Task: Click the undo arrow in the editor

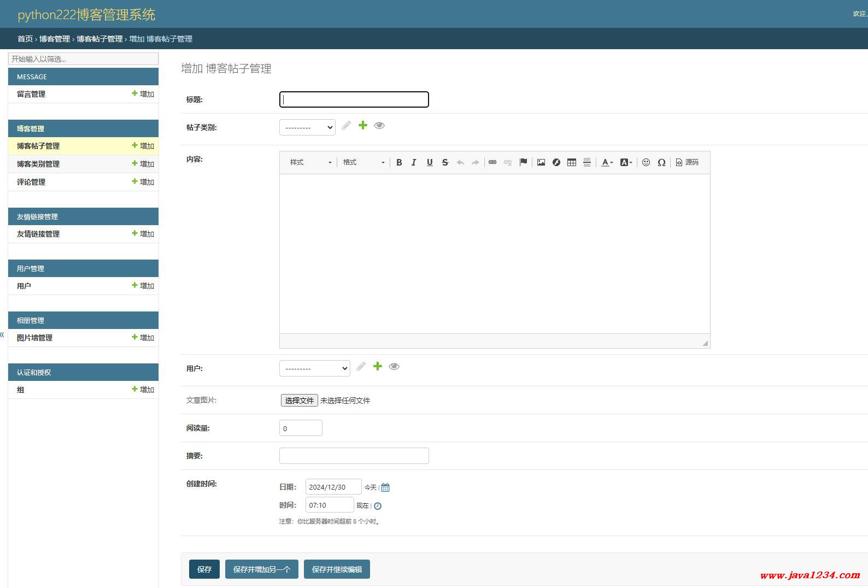Action: [x=460, y=162]
